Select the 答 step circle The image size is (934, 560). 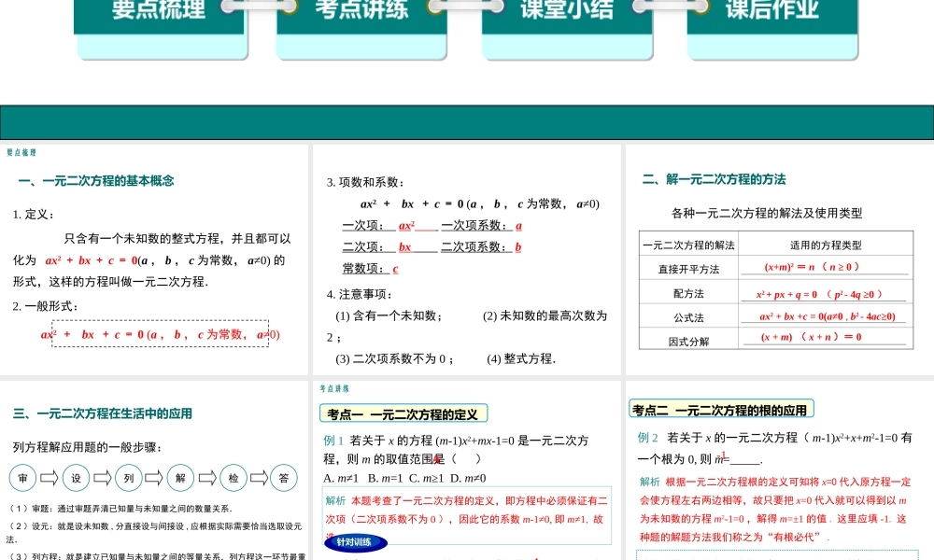284,478
